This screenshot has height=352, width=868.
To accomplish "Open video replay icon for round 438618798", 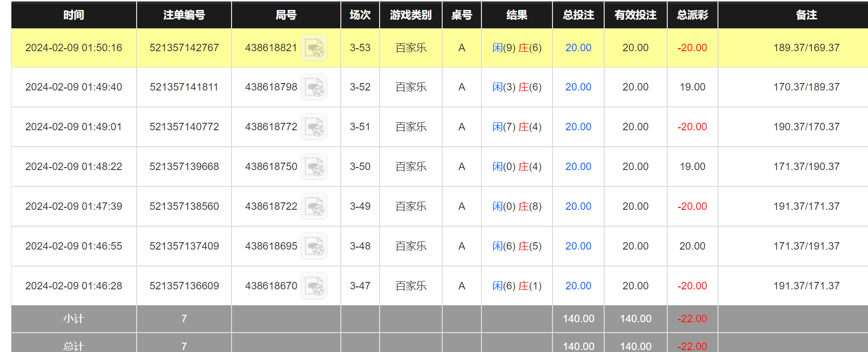I will pos(314,88).
